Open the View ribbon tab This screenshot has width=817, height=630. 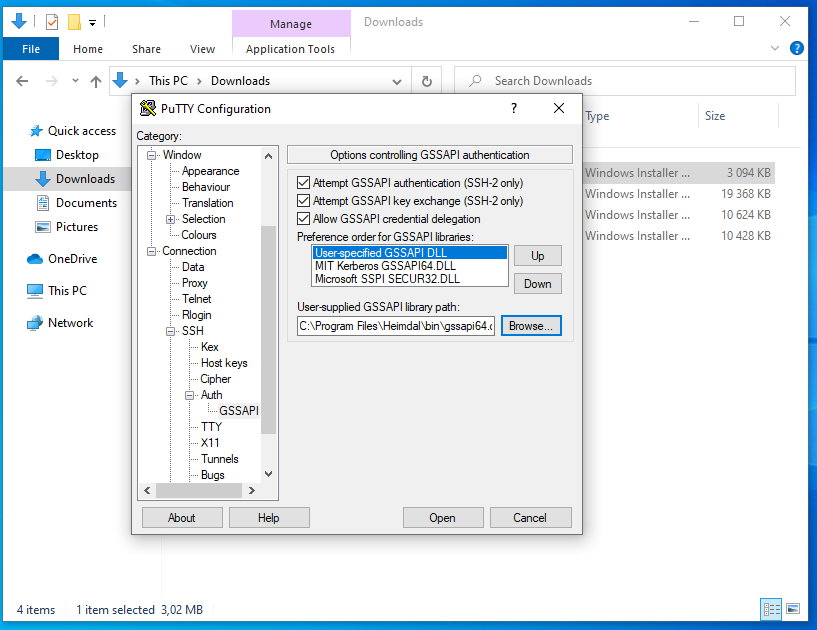coord(202,49)
